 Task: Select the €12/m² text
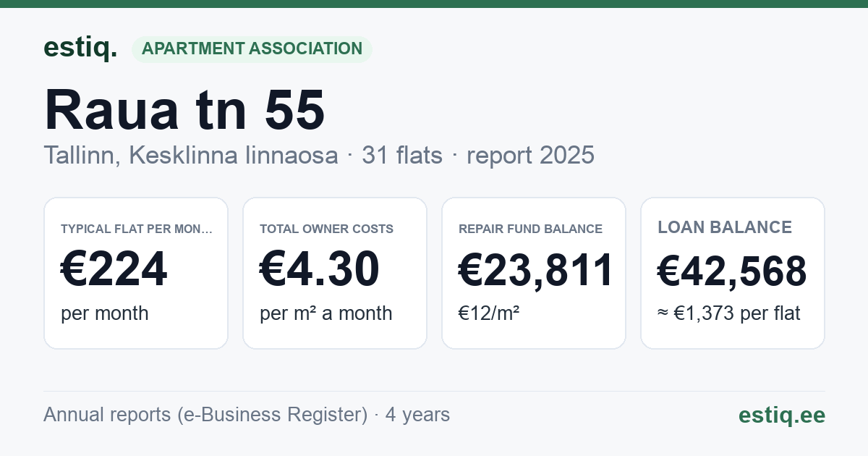[x=489, y=313]
